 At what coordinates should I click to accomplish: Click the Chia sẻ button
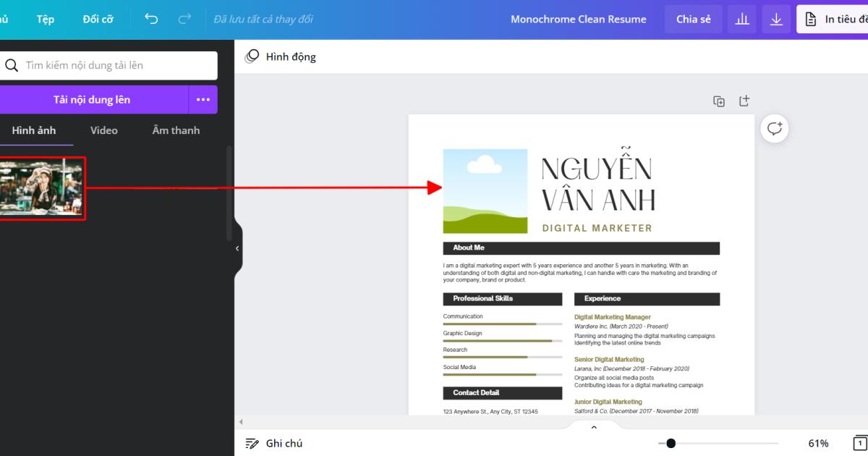click(x=693, y=19)
